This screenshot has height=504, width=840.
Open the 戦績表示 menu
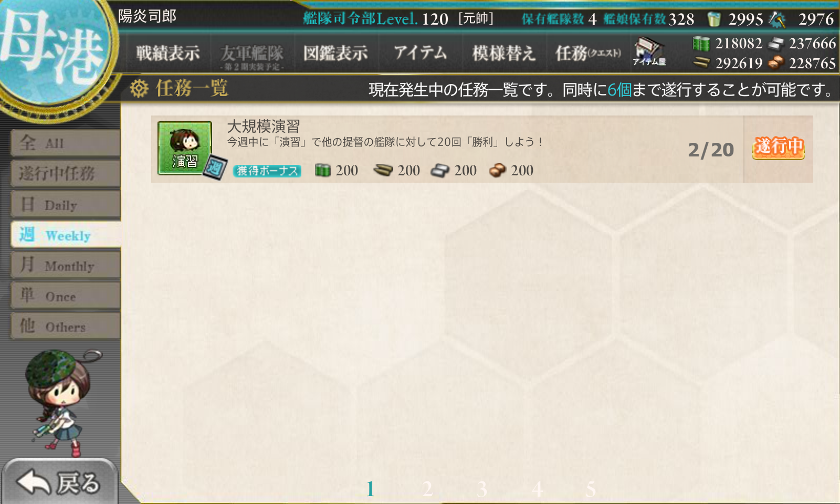168,53
